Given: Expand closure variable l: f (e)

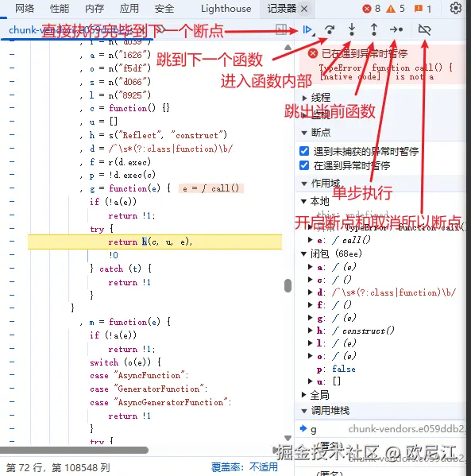Looking at the screenshot, I should (x=310, y=343).
